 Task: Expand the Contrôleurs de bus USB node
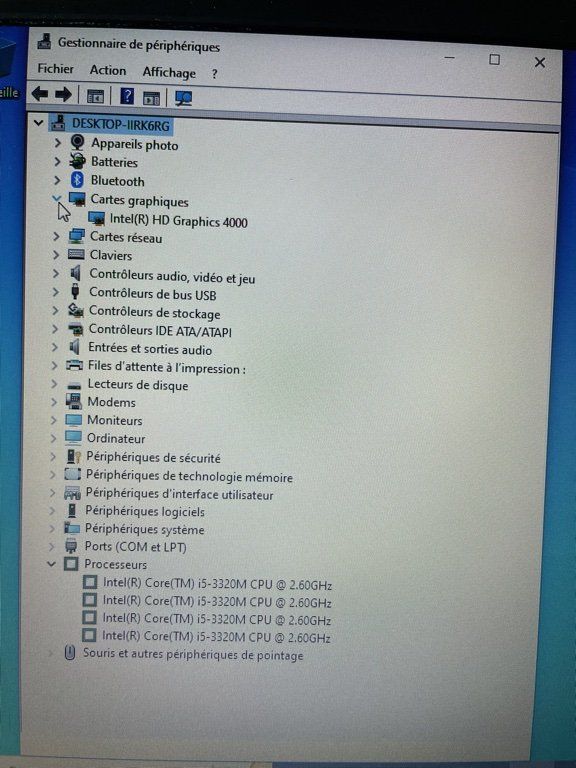55,292
